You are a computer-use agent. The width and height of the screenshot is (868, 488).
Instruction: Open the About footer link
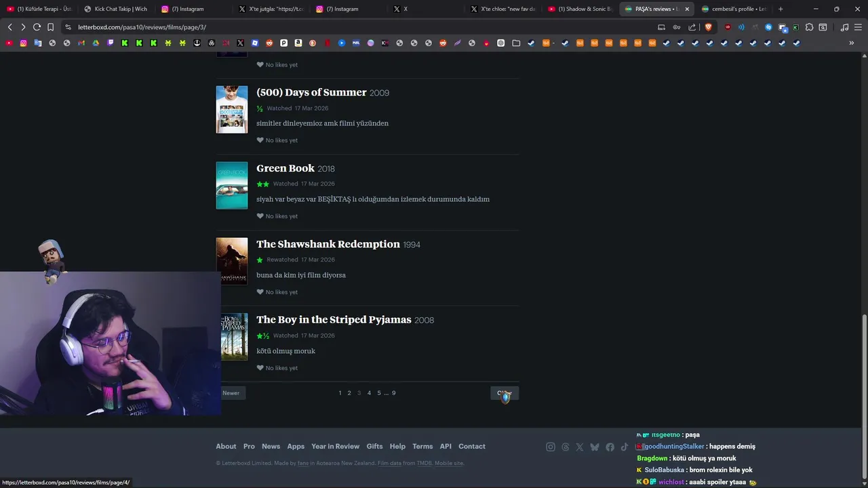(x=226, y=446)
